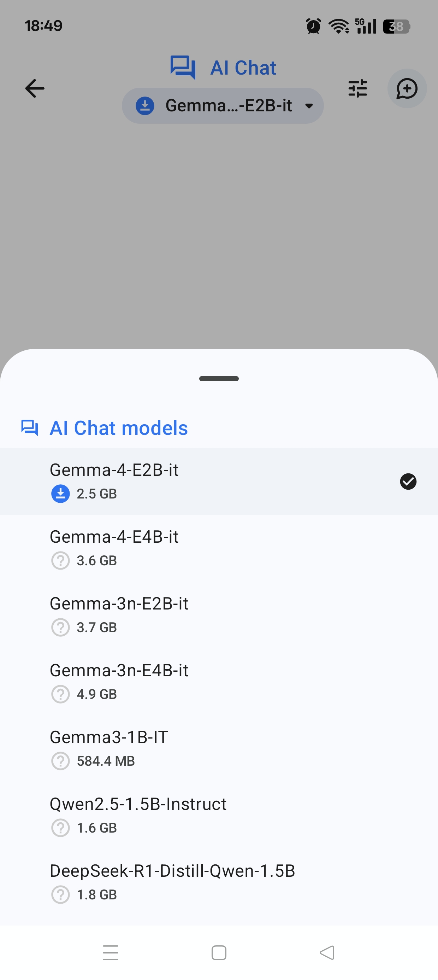Screen dimensions: 438x980
Task: Pick the Qwen2.5-1.5B-Instruct model
Action: coord(219,815)
